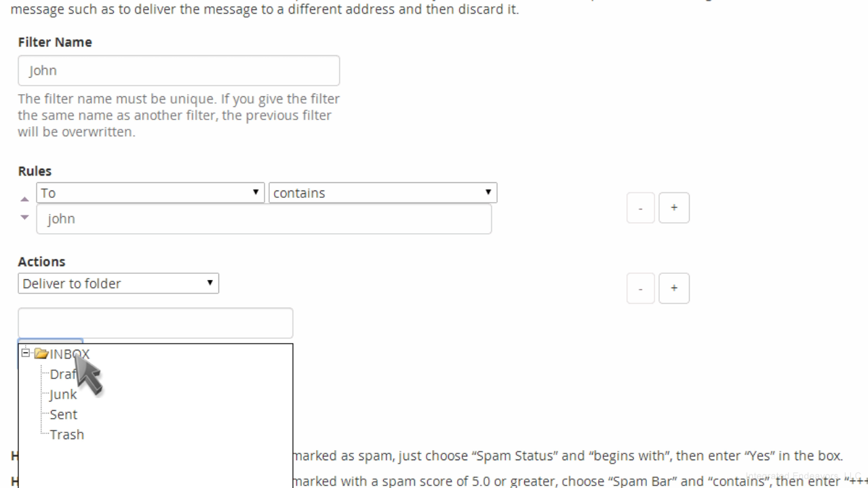This screenshot has height=488, width=868.
Task: Move the rule up with the up arrow
Action: pyautogui.click(x=24, y=199)
